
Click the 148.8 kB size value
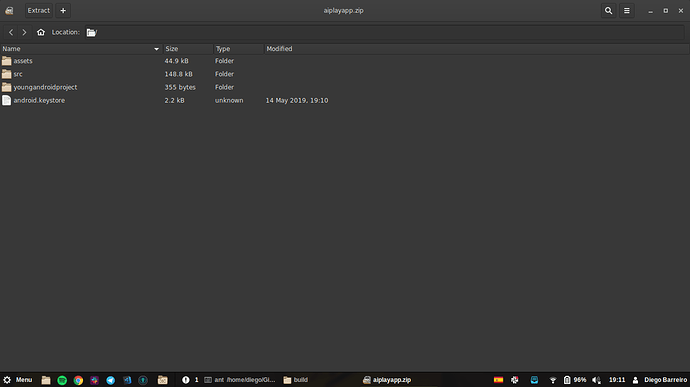click(179, 74)
